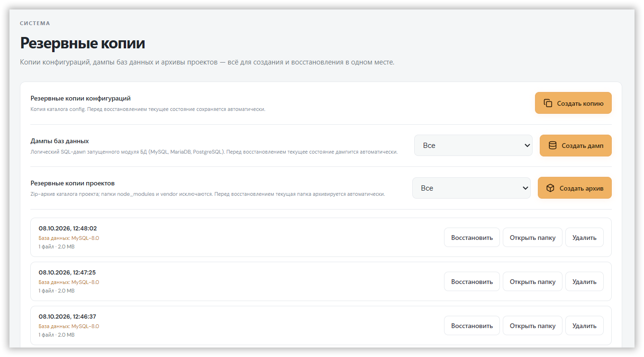Open folder of the 12:46:37 backup
This screenshot has height=357, width=644.
[x=533, y=326]
